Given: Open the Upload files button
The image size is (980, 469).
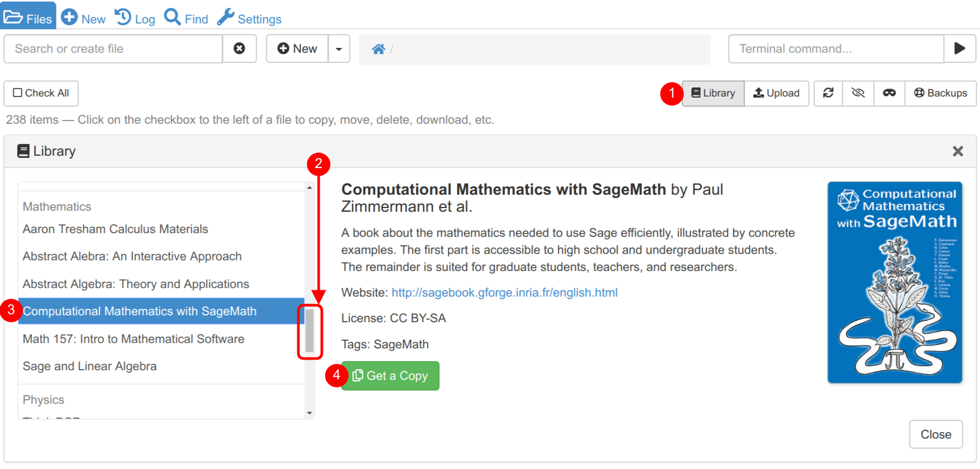Looking at the screenshot, I should click(x=776, y=93).
